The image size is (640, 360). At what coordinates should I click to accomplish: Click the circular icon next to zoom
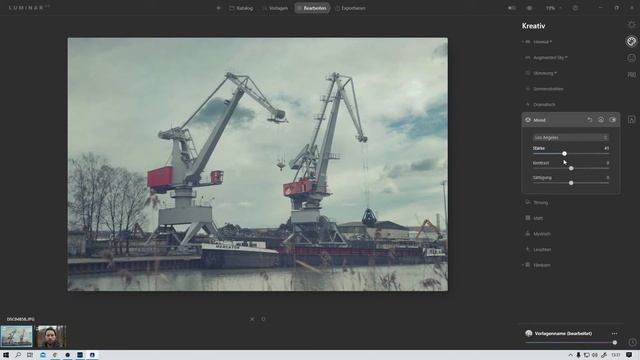click(x=575, y=8)
